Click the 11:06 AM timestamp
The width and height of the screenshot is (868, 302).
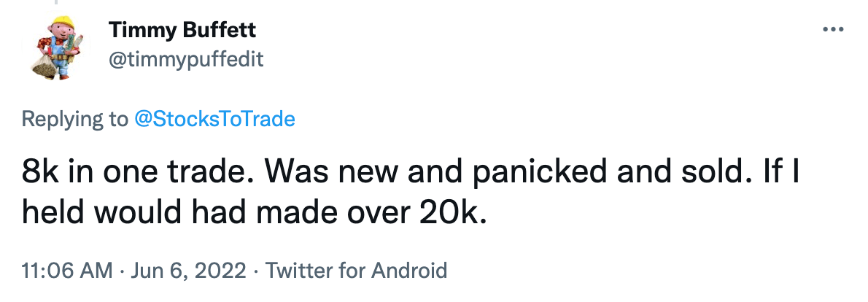click(67, 271)
